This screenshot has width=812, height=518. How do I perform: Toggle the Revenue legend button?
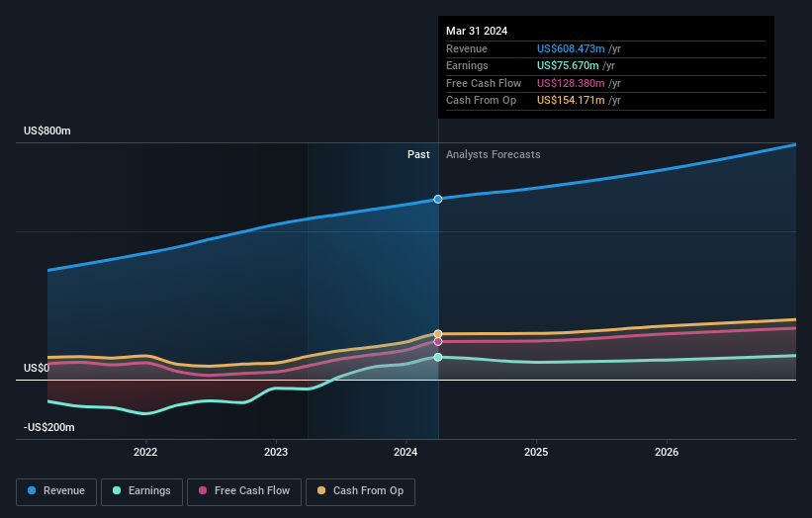(56, 491)
